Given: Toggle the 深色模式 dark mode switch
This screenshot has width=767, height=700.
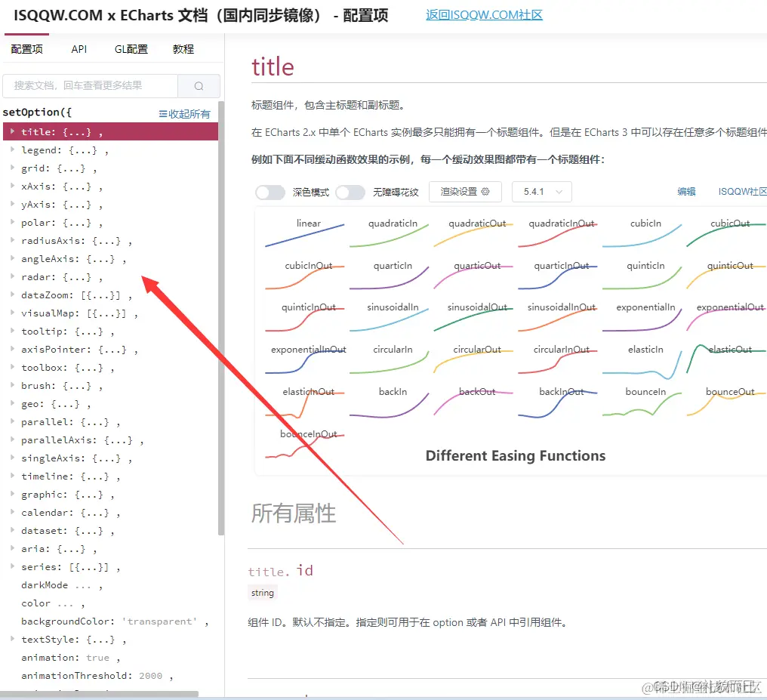Looking at the screenshot, I should click(270, 192).
